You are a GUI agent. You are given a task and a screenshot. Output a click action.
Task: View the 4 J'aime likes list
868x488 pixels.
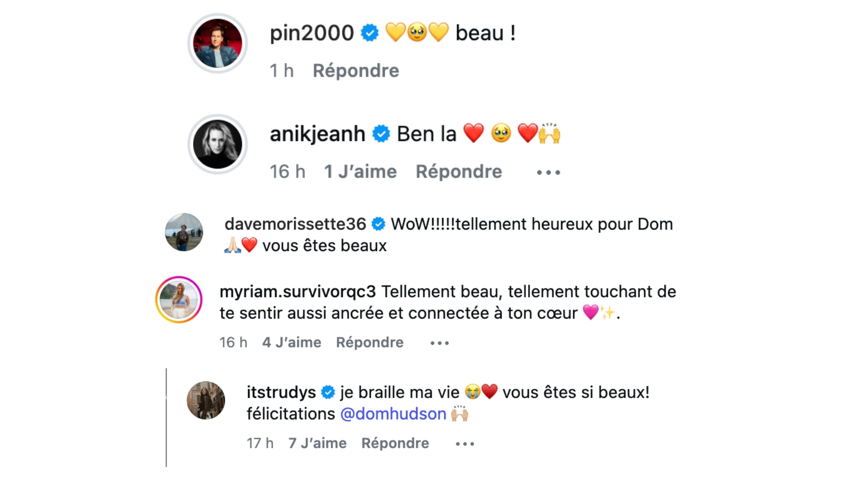click(292, 343)
